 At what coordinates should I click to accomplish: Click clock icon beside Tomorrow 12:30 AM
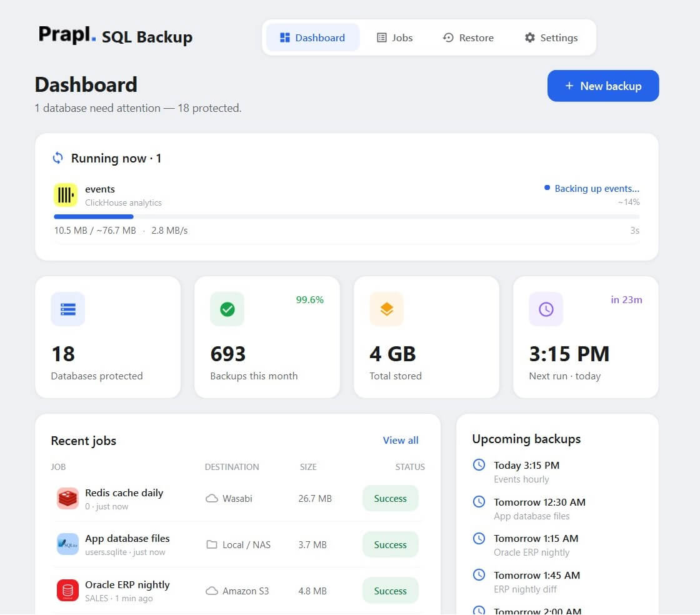click(479, 502)
